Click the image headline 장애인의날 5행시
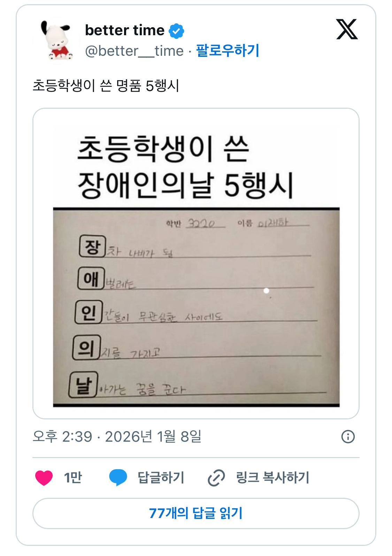This screenshot has height=556, width=392. pos(185,185)
